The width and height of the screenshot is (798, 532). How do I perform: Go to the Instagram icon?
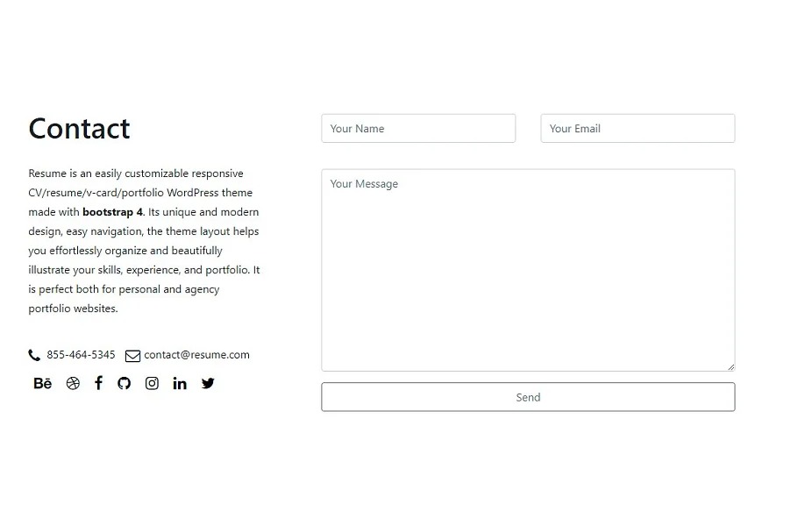(152, 383)
